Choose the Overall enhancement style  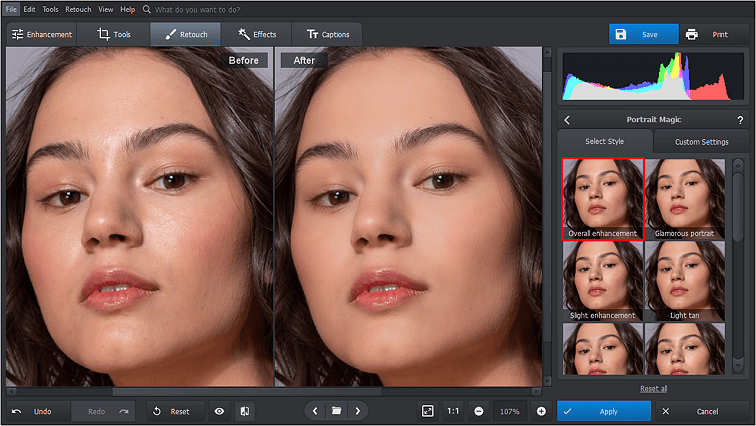point(603,199)
